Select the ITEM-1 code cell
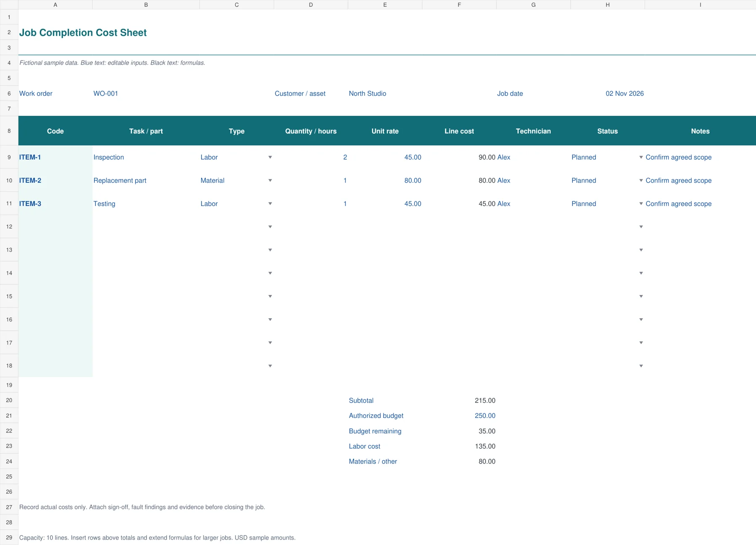The image size is (756, 545). [55, 157]
